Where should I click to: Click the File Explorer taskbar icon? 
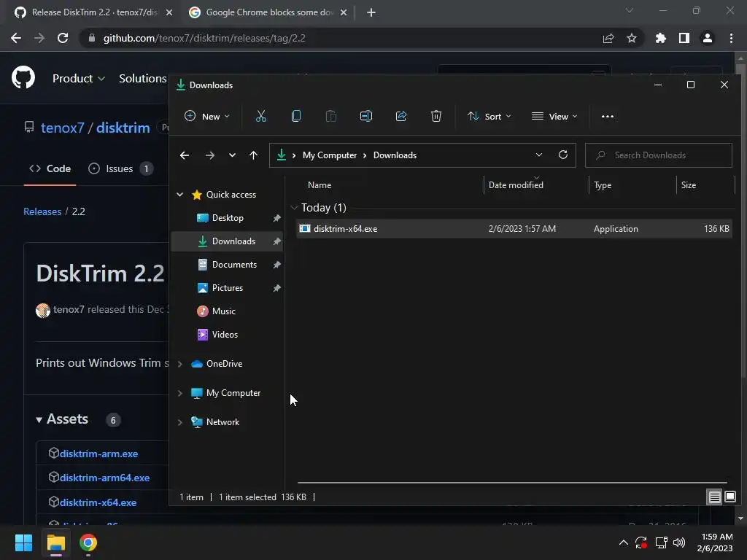pyautogui.click(x=55, y=542)
